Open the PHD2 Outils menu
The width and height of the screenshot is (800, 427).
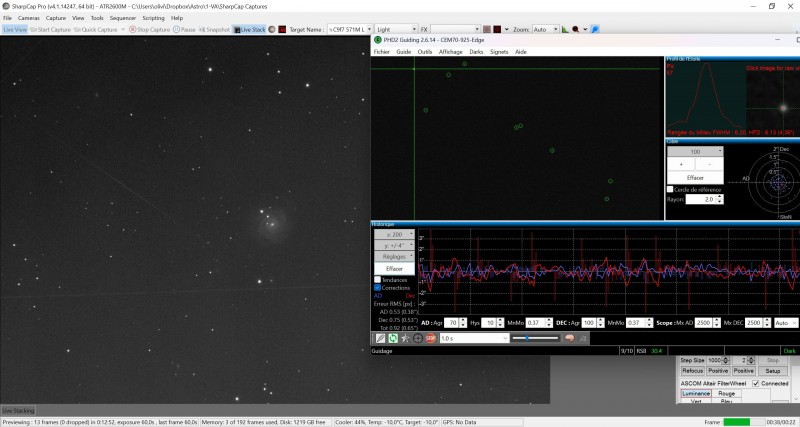click(424, 52)
